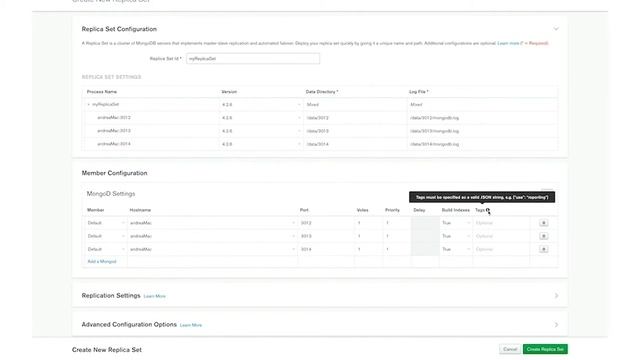
Task: Expand Advanced Configuration Options section
Action: (556, 325)
